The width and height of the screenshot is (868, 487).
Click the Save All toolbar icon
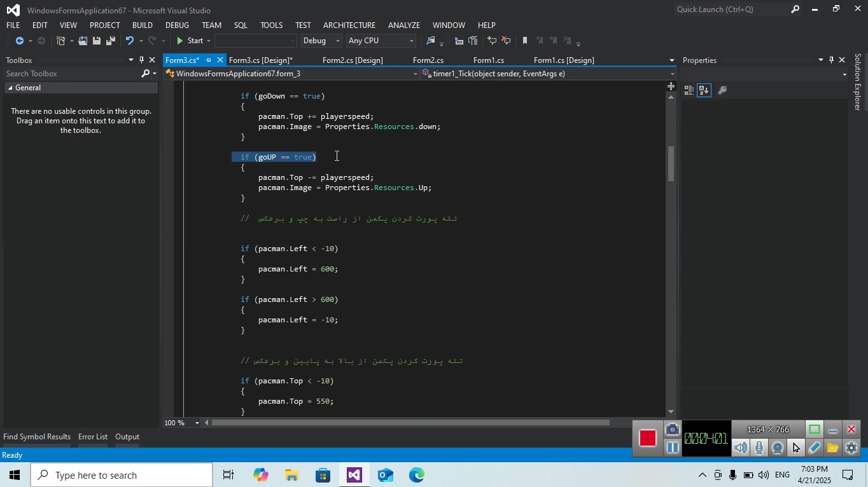point(110,41)
